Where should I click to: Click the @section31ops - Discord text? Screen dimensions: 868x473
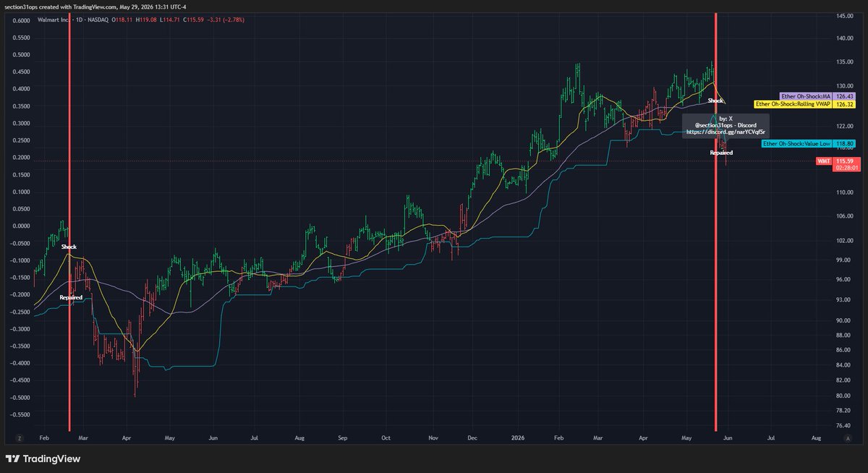point(726,125)
